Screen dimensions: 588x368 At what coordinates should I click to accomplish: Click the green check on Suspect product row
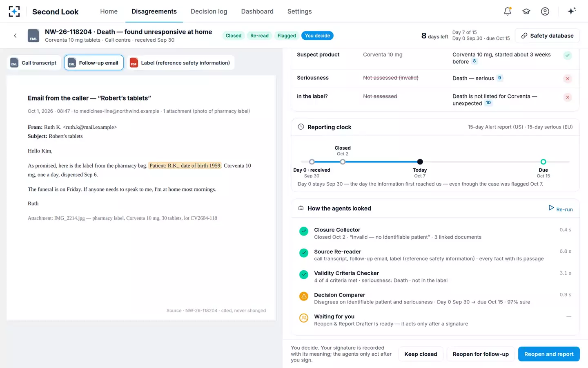568,56
